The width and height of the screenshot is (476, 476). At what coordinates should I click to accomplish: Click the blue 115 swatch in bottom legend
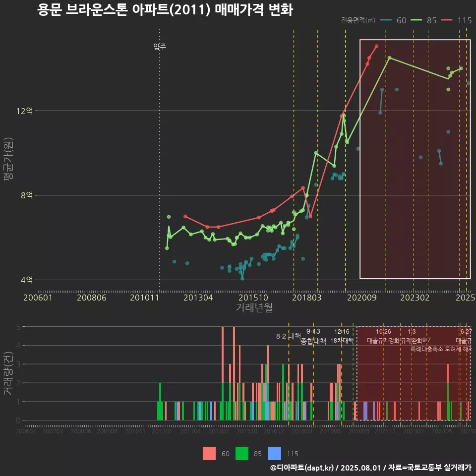pyautogui.click(x=274, y=454)
